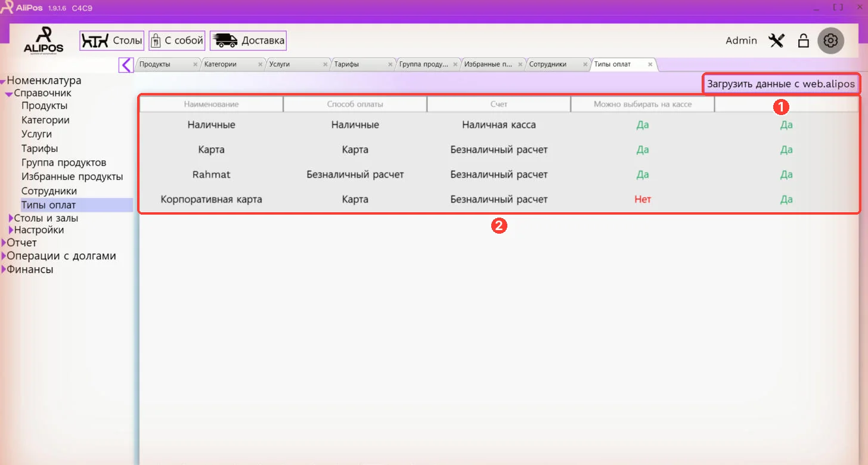Expand the Финансы section

(x=4, y=269)
